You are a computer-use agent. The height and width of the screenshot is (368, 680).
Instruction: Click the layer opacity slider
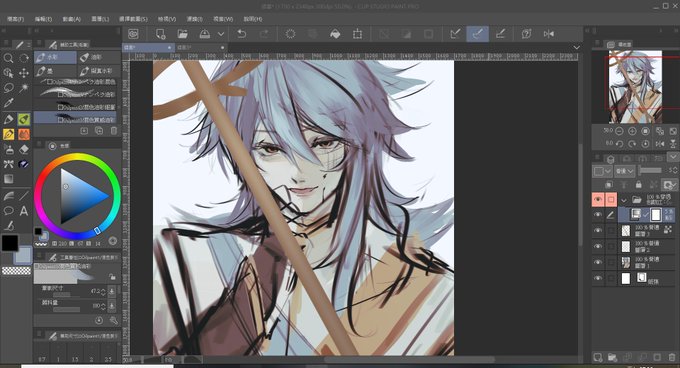(651, 171)
